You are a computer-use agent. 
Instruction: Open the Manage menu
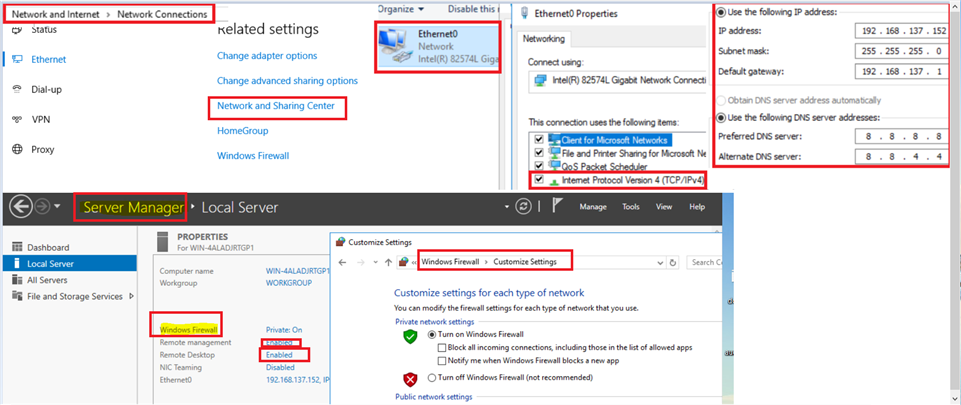tap(593, 207)
